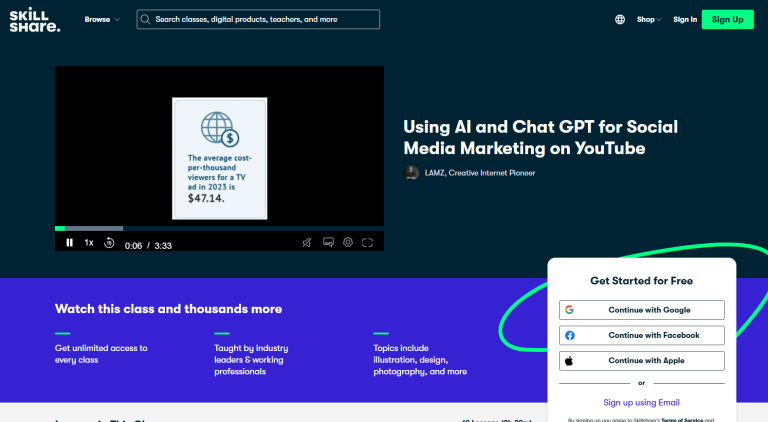
Task: Click the video frame showing $47.14 card
Action: coord(219,158)
